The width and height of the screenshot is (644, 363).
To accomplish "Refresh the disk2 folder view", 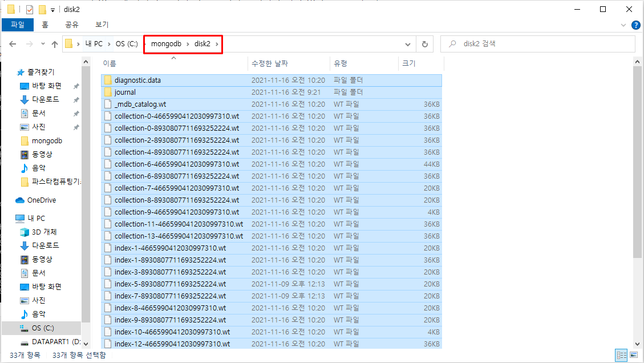I will click(x=425, y=44).
